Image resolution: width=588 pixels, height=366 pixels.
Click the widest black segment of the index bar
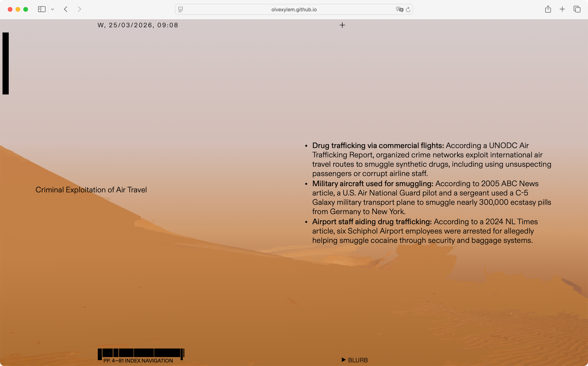(x=167, y=353)
